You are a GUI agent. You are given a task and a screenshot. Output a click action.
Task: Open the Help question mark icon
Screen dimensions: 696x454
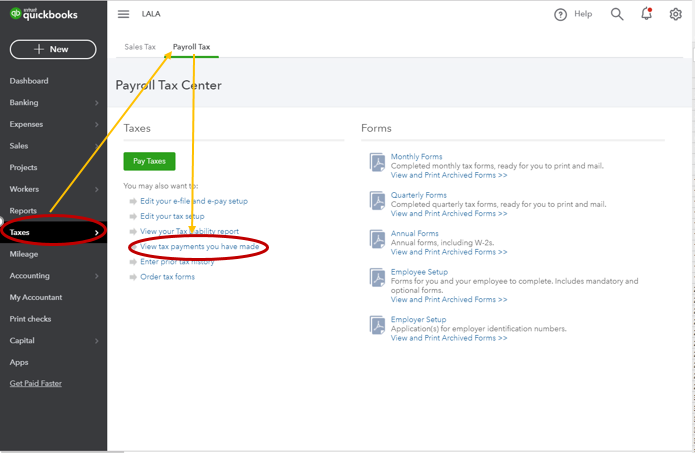[x=560, y=15]
